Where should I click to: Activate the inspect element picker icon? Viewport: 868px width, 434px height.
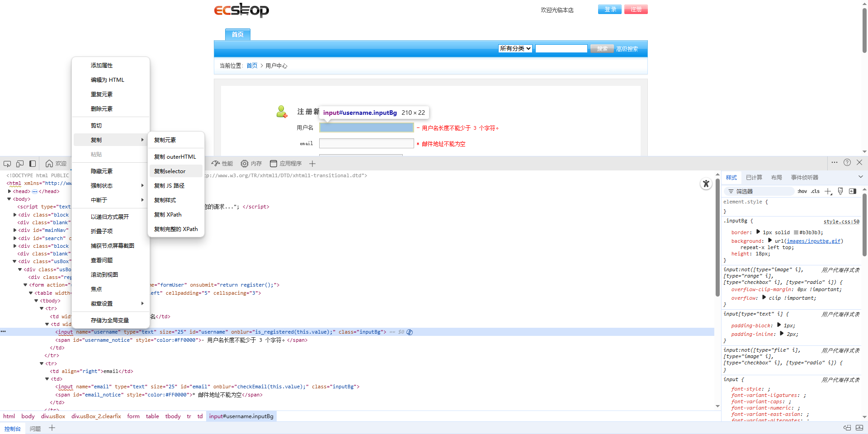tap(7, 164)
